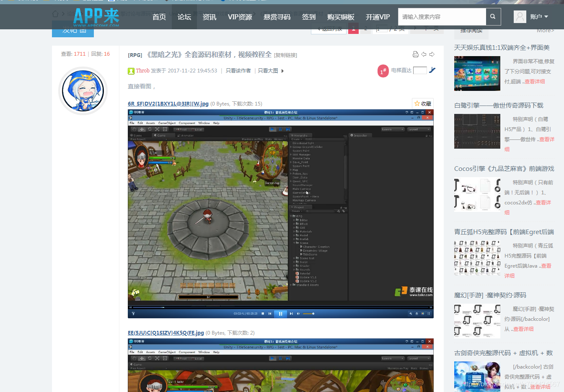Open the 购买铜板 page
This screenshot has height=392, width=564.
pos(341,17)
